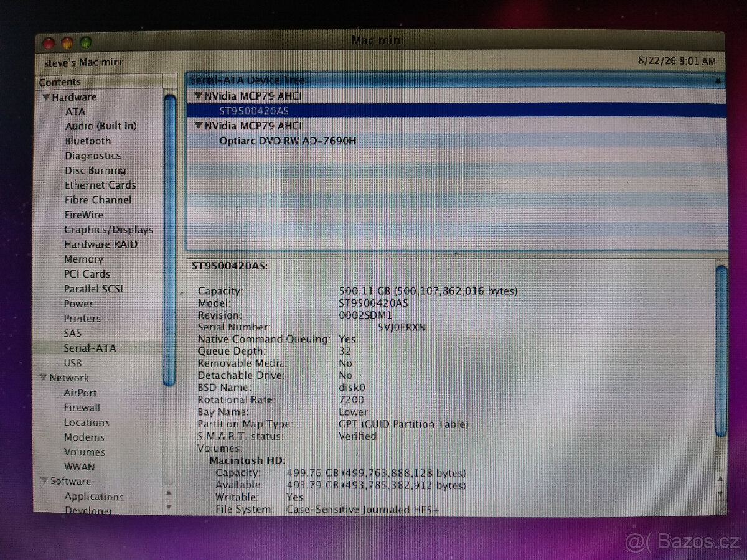Select FireWire in the sidebar
Viewport: 747px width, 560px height.
[x=83, y=215]
